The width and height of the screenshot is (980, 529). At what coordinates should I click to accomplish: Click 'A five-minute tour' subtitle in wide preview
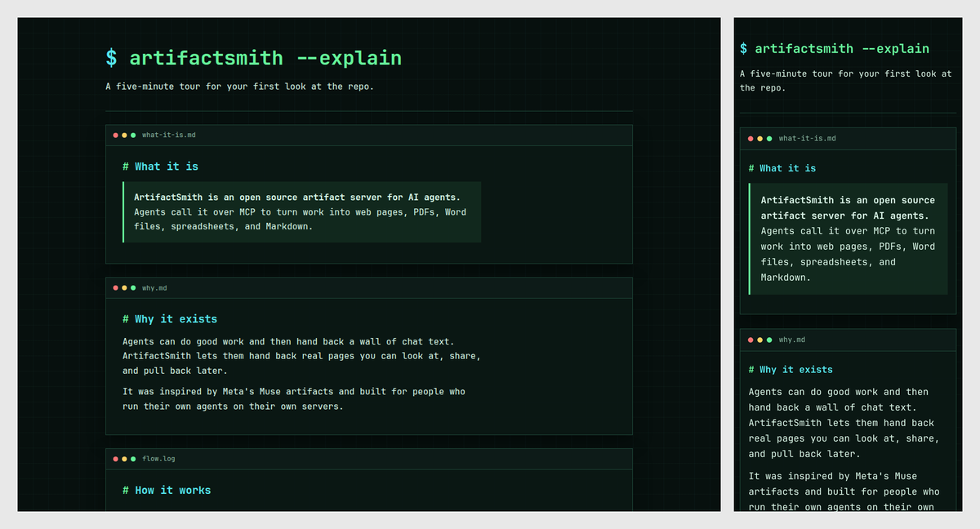[240, 87]
